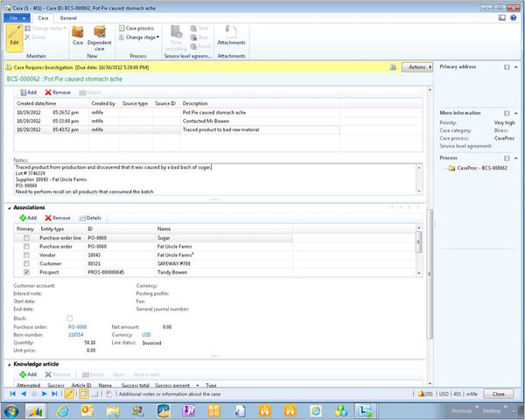Collapse the Associations section
The width and height of the screenshot is (525, 420).
click(x=9, y=207)
